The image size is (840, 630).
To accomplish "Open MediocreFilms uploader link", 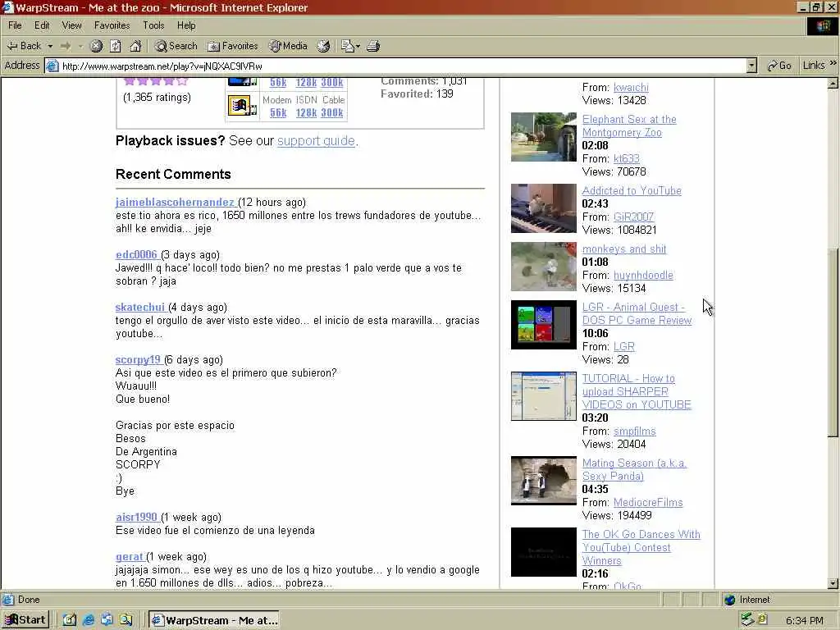I will click(x=648, y=503).
